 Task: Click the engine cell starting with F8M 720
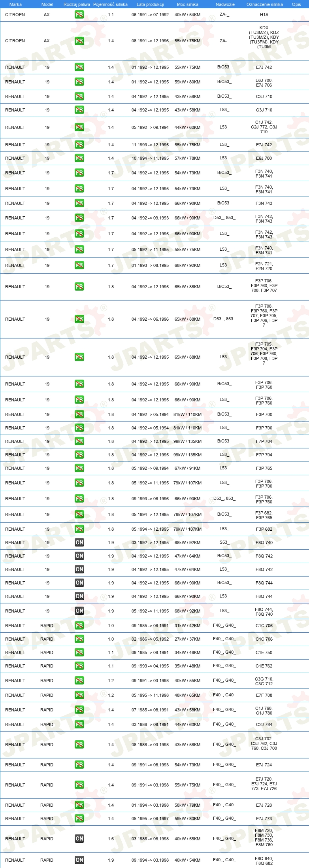(264, 838)
